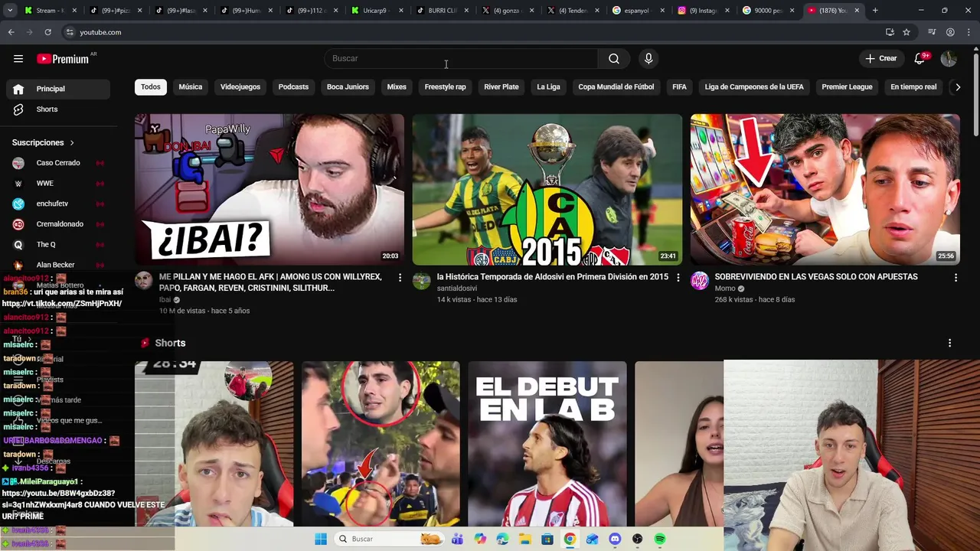Go back with browser back arrow

[x=11, y=32]
